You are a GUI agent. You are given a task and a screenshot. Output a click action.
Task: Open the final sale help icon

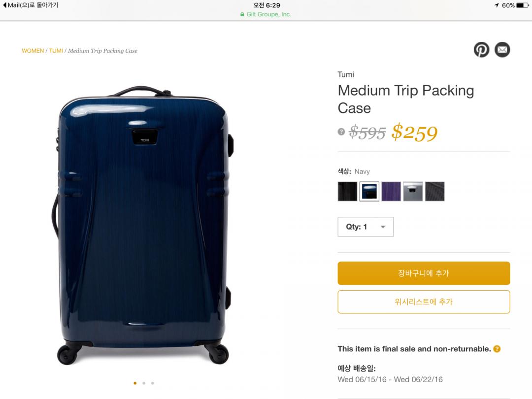[497, 349]
